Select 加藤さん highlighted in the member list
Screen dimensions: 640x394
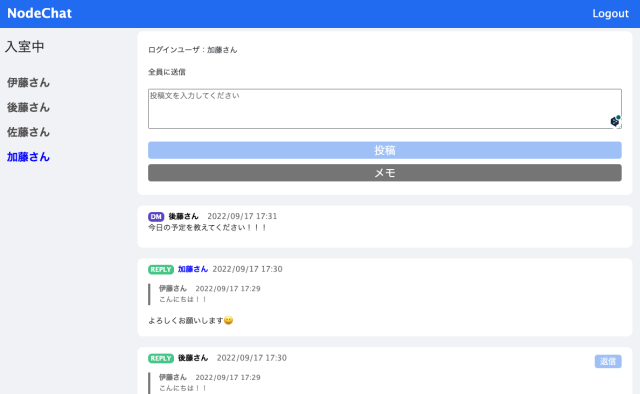(28, 157)
